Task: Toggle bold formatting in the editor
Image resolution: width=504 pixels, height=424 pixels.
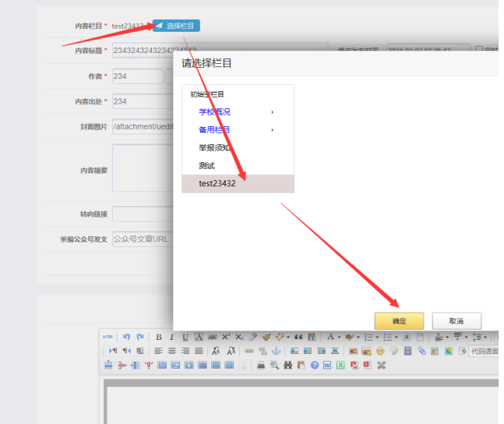Action: [x=159, y=337]
